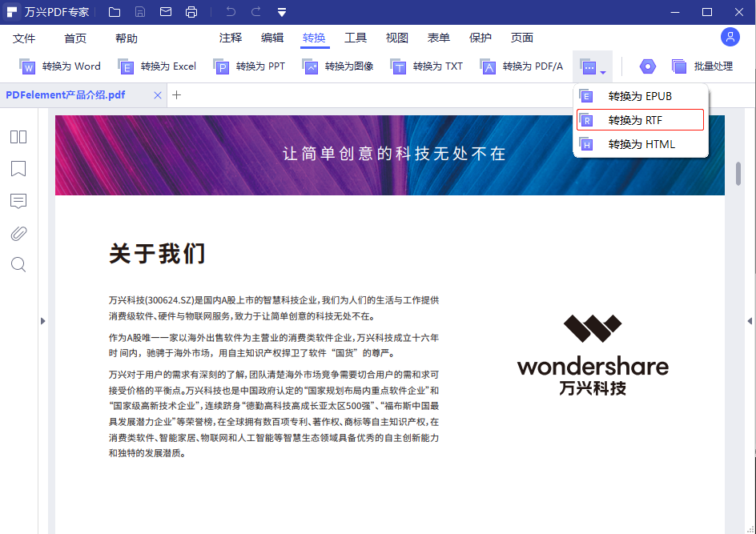Viewport: 756px width, 534px height.
Task: Open the annotations panel in the sidebar
Action: pyautogui.click(x=18, y=201)
